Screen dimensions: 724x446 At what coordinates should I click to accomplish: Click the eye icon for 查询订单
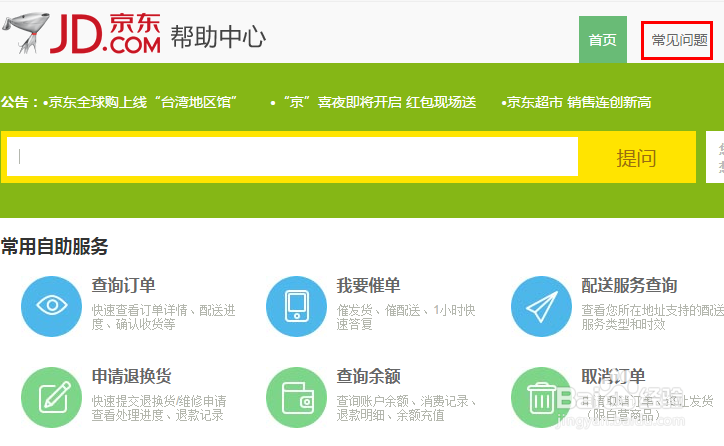coord(51,306)
